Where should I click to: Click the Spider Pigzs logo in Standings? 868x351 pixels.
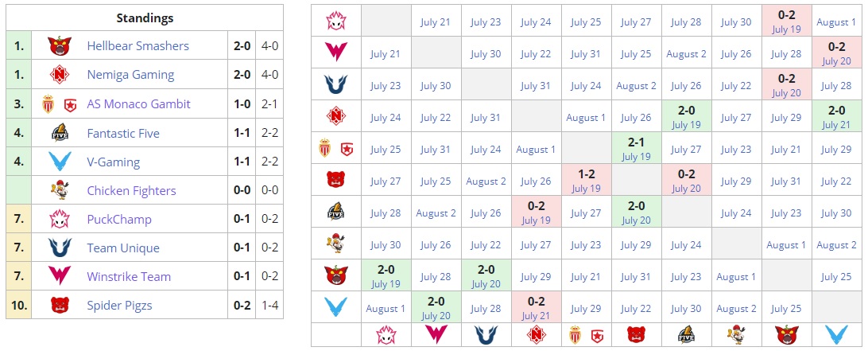pyautogui.click(x=60, y=305)
